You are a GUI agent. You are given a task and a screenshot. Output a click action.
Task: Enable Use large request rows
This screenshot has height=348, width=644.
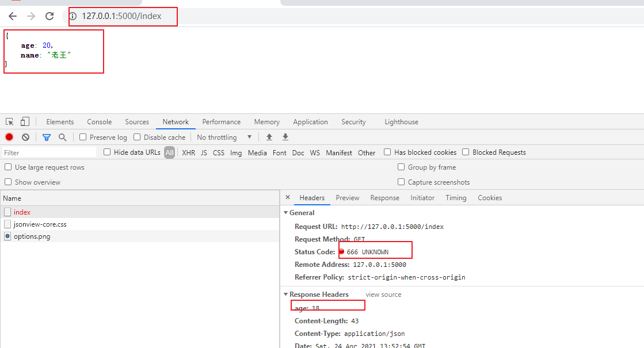(x=8, y=167)
